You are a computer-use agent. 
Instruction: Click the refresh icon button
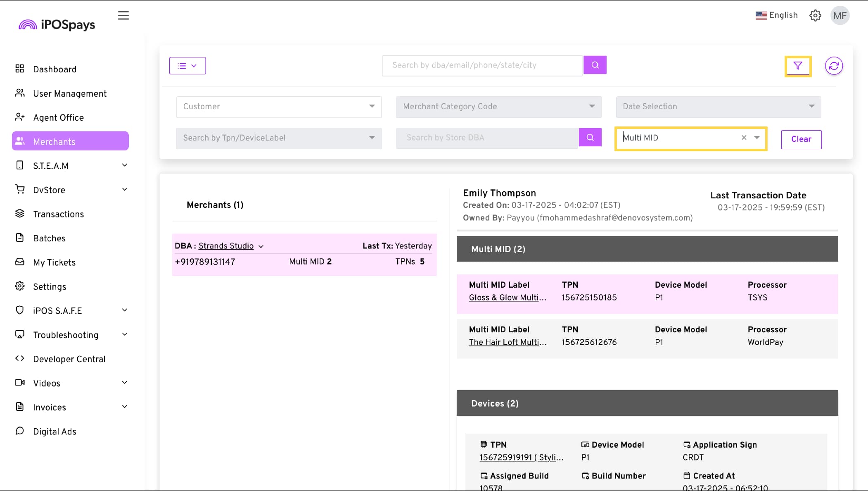pos(834,66)
